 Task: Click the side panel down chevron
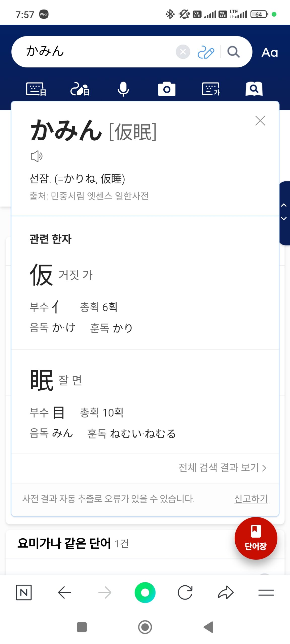284,219
